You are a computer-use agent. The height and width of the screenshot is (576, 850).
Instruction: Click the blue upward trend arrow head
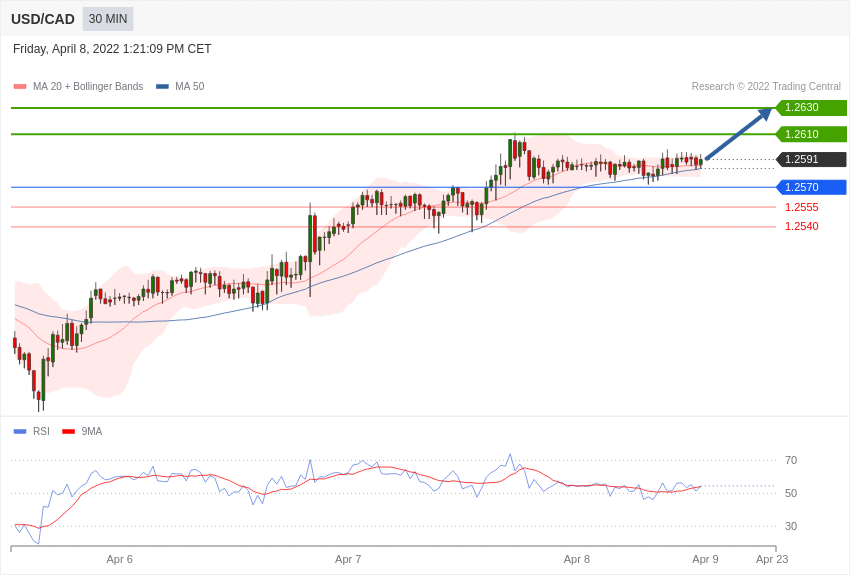pyautogui.click(x=765, y=114)
